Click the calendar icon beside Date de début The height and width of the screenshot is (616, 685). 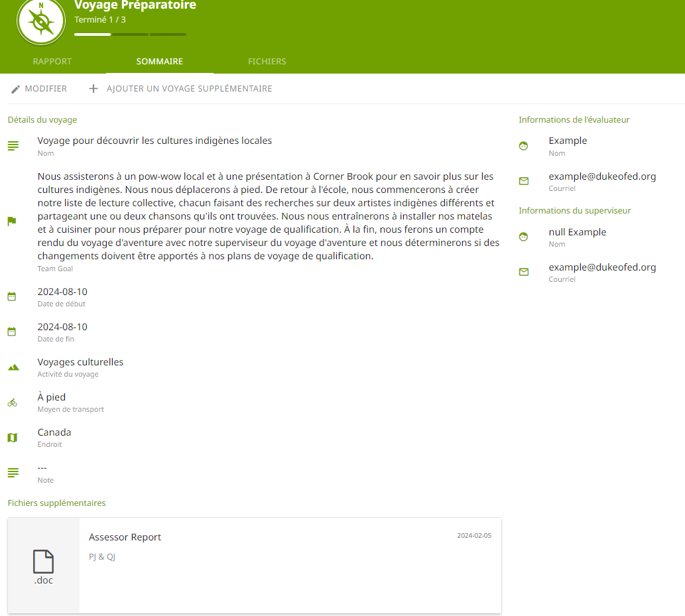tap(12, 296)
